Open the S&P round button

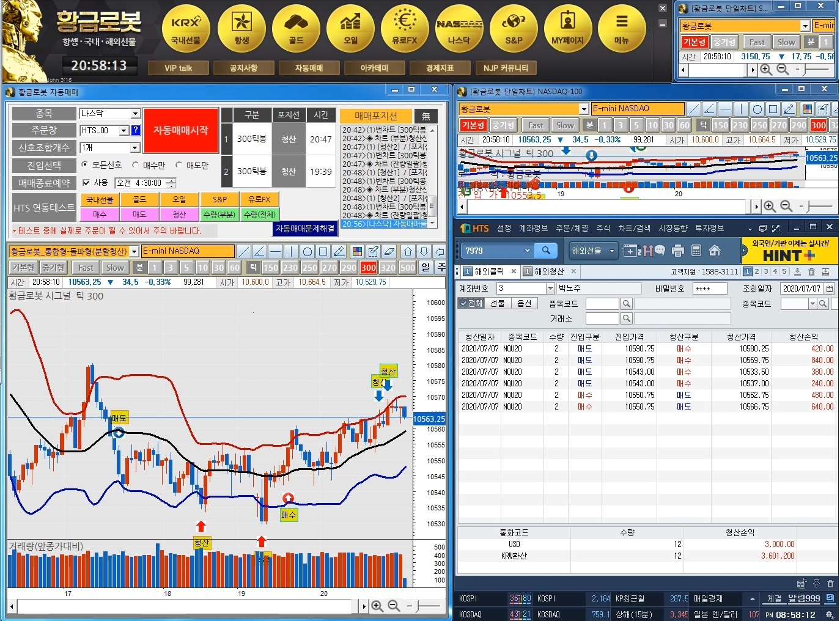514,29
